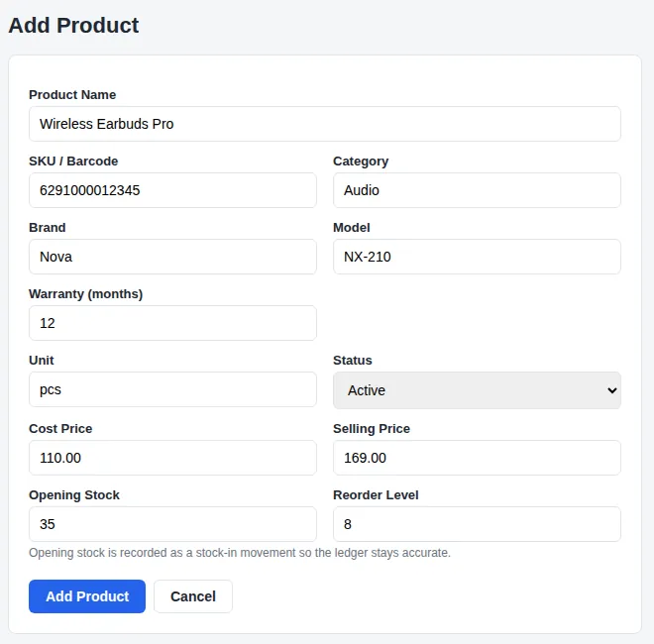This screenshot has height=644, width=654.
Task: Click the Brand field with Nova
Action: pos(172,257)
